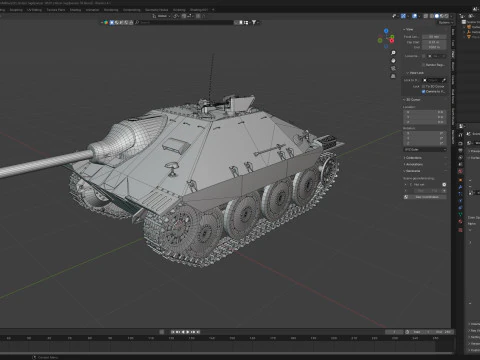480x360 pixels.
Task: Click the viewport zoom magnifier icon
Action: [x=393, y=53]
